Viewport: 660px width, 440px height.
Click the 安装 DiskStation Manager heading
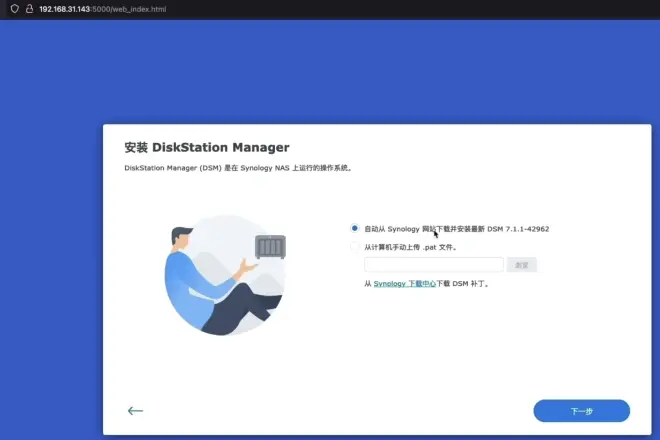[207, 147]
